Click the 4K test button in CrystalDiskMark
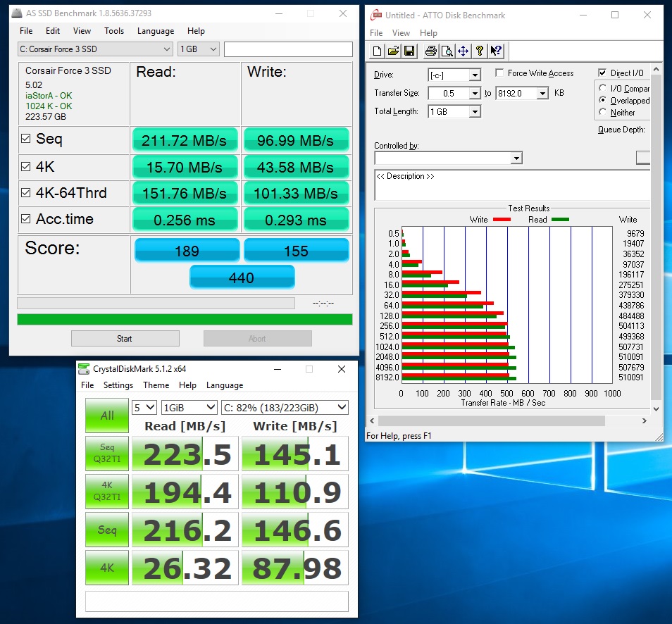Viewport: 672px width, 624px height. [x=106, y=568]
